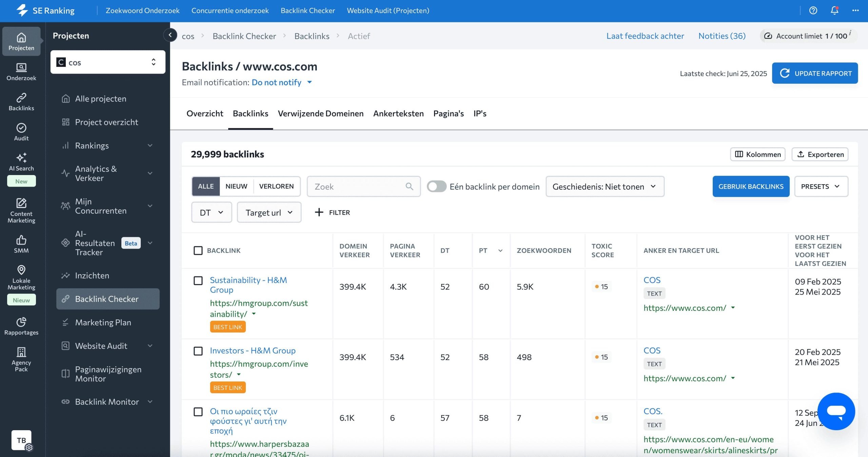The width and height of the screenshot is (868, 457).
Task: Check the Investors - H&M Group row checkbox
Action: 198,351
